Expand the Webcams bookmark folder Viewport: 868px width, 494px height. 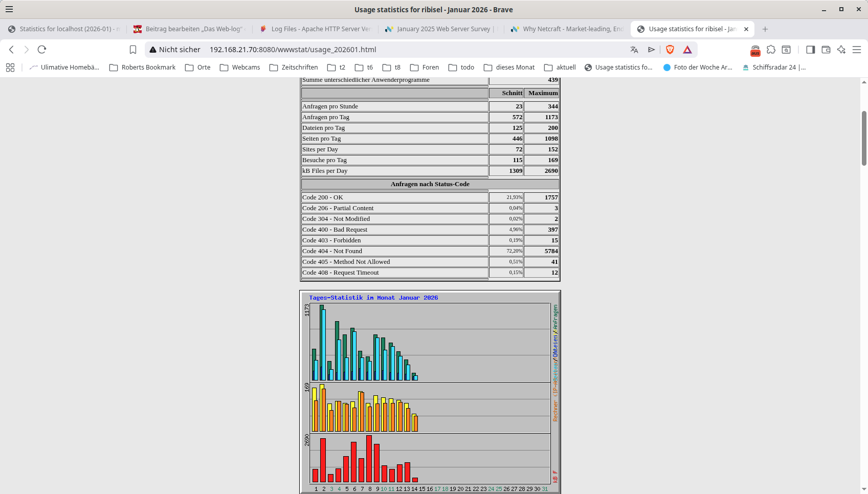(240, 68)
